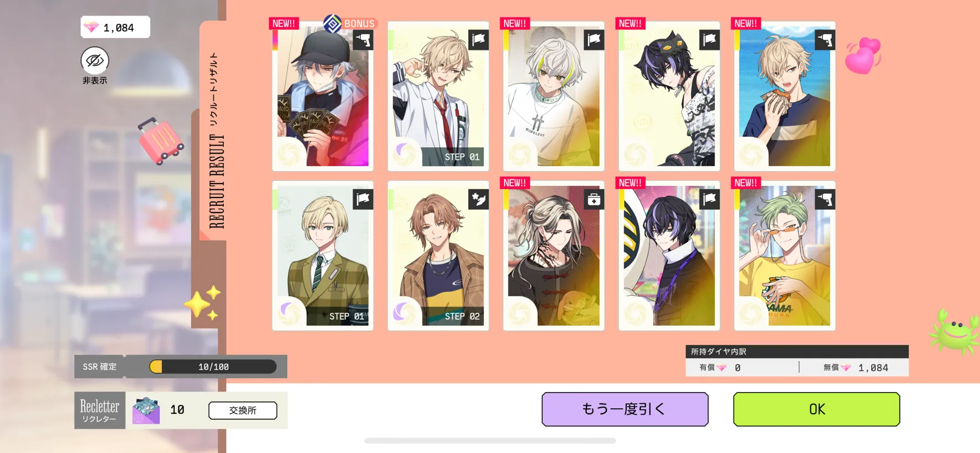Click the flag icon on white-haired character card
This screenshot has height=453, width=980.
594,40
